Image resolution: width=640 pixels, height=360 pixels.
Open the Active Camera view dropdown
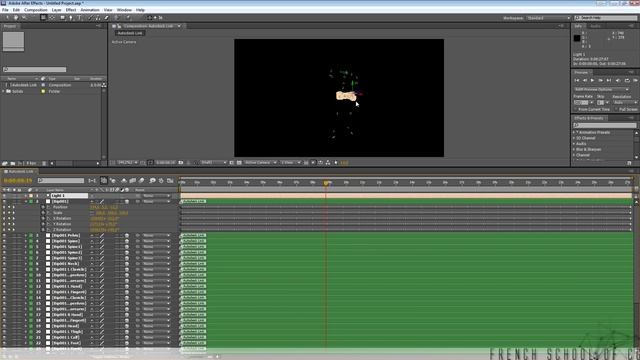[260, 162]
